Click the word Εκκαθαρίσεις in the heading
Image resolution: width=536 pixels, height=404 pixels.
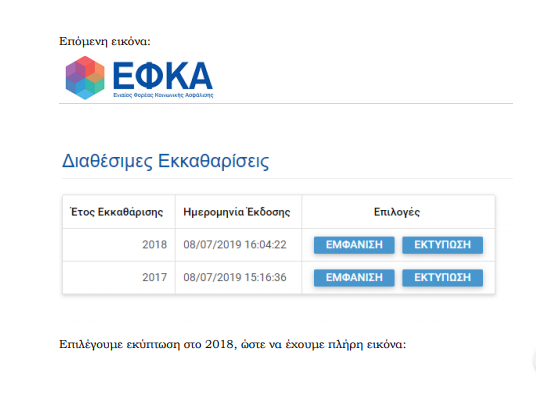pos(214,161)
